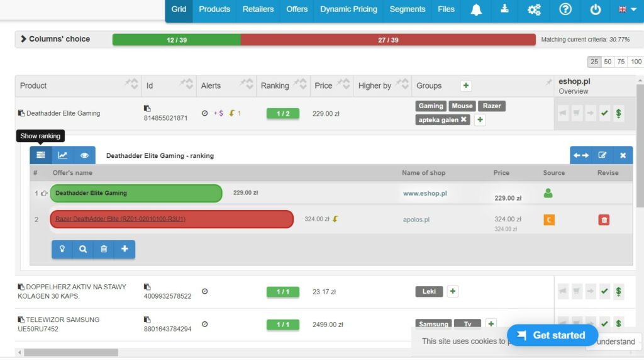
Task: Open the Offers menu
Action: pyautogui.click(x=297, y=9)
